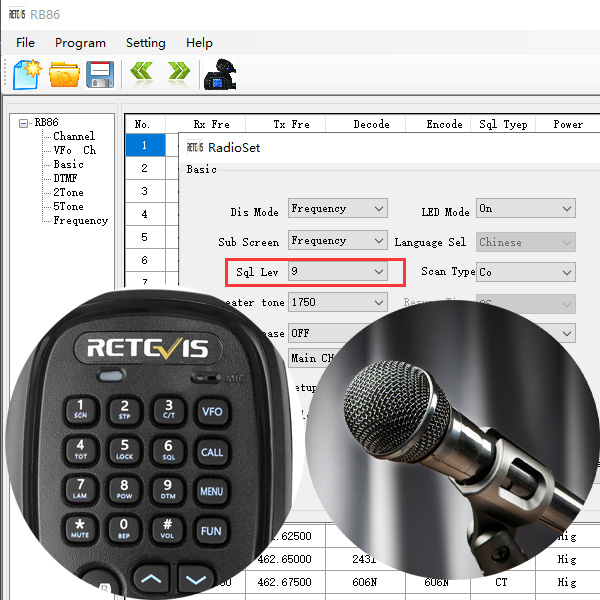This screenshot has width=600, height=600.
Task: Select channel row number 3
Action: [x=145, y=191]
